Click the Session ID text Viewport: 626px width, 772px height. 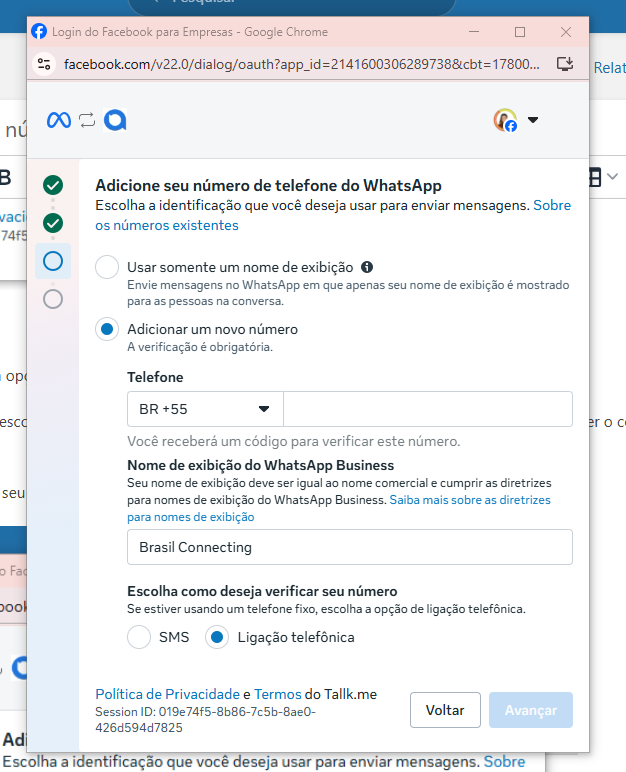click(205, 720)
